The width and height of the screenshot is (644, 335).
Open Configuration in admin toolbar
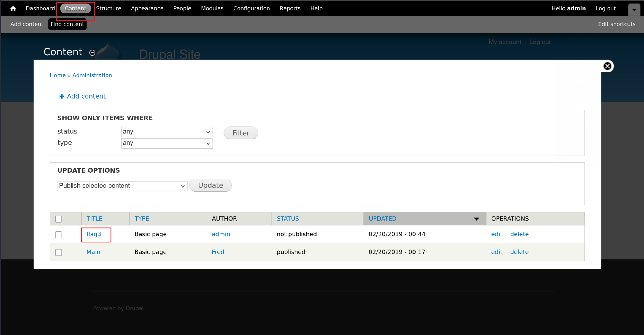tap(252, 9)
